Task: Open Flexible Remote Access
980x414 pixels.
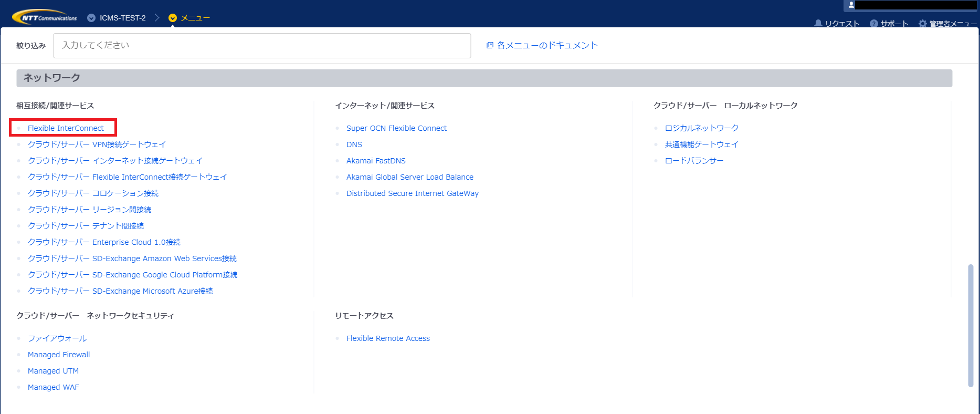Action: (388, 338)
